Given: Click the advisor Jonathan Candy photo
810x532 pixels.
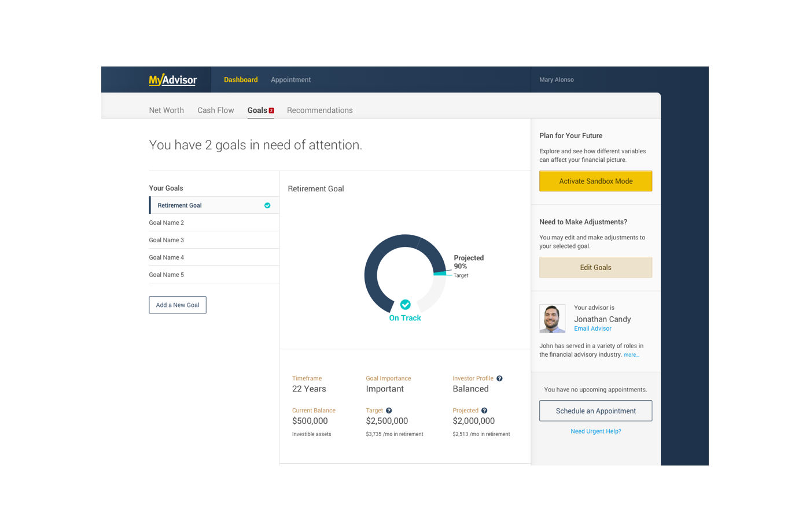Looking at the screenshot, I should tap(552, 319).
